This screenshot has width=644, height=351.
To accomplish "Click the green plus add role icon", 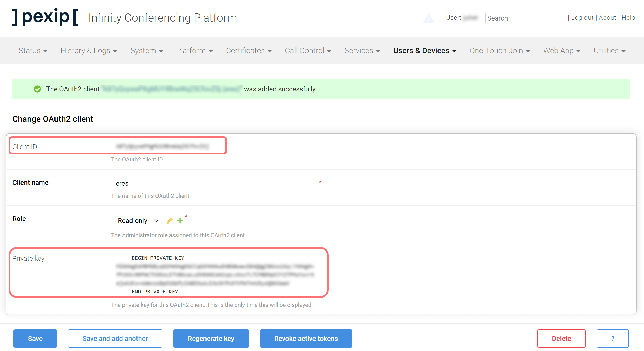I will tap(180, 221).
